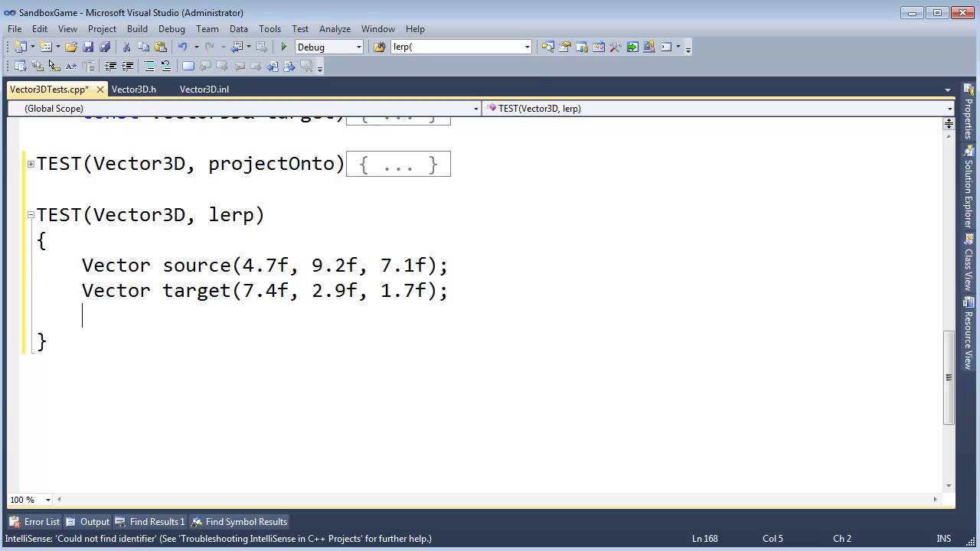Viewport: 980px width, 551px height.
Task: Click the Open File folder icon
Action: [71, 47]
